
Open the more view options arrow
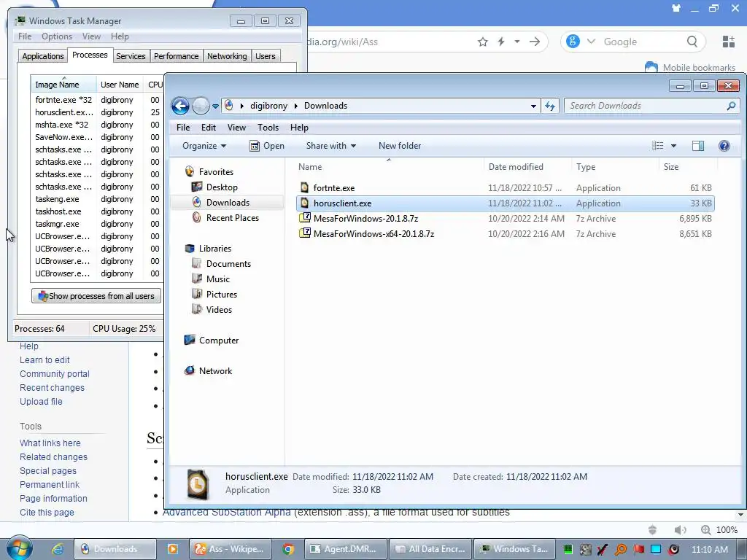click(673, 146)
